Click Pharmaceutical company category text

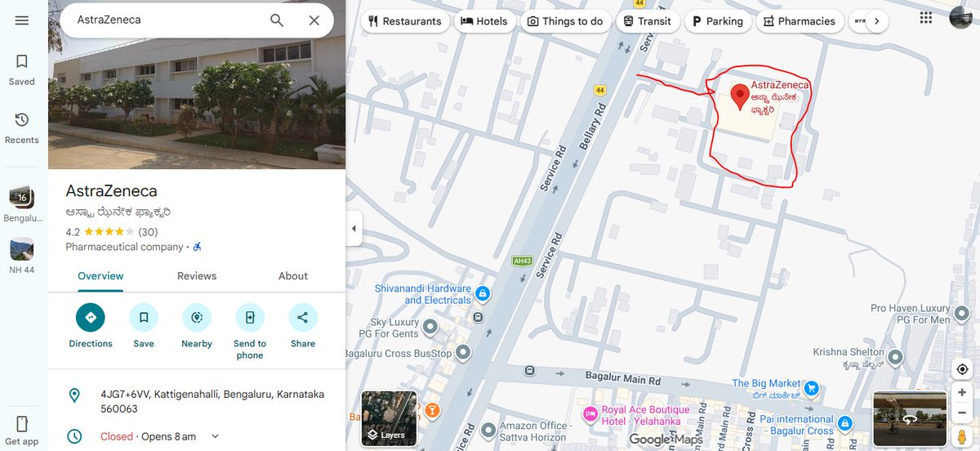(x=124, y=247)
